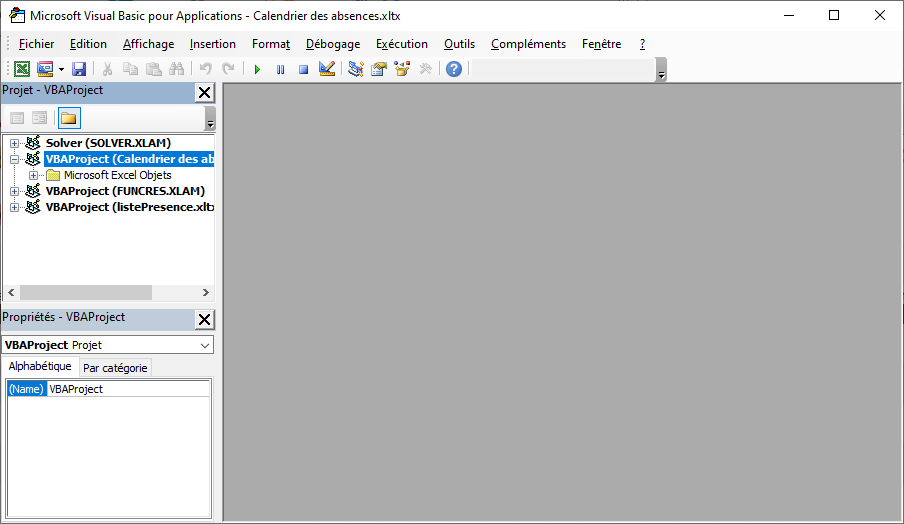Open the Compléments menu
Viewport: 904px width, 524px height.
(528, 44)
